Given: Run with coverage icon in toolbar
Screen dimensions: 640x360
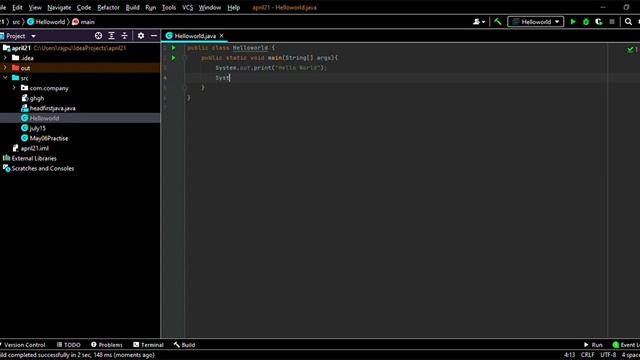Looking at the screenshot, I should [x=599, y=22].
